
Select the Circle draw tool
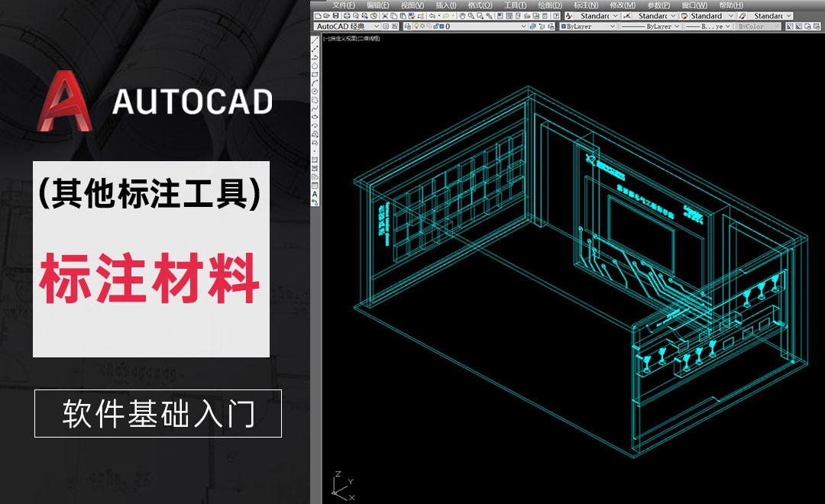pos(315,91)
